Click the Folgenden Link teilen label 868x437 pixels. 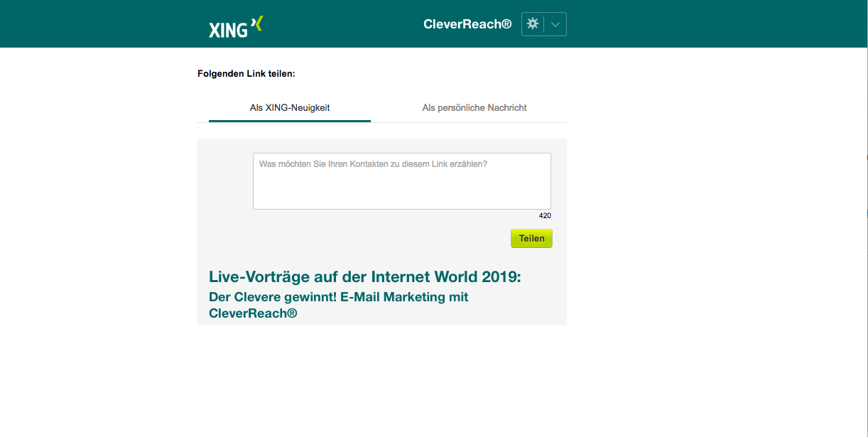click(246, 73)
